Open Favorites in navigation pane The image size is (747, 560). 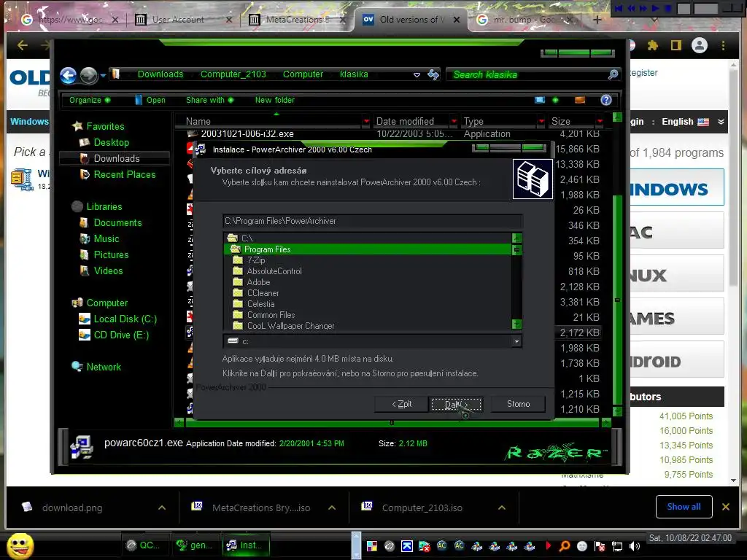click(x=105, y=127)
